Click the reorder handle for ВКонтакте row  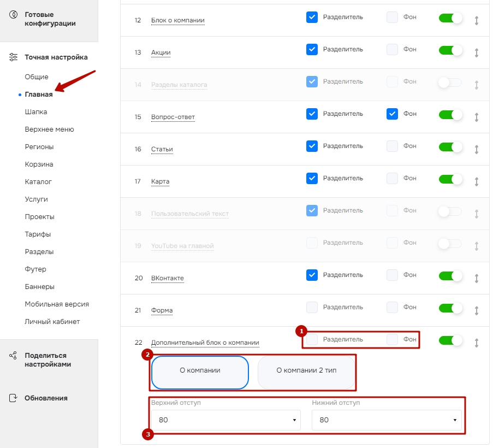pyautogui.click(x=477, y=278)
